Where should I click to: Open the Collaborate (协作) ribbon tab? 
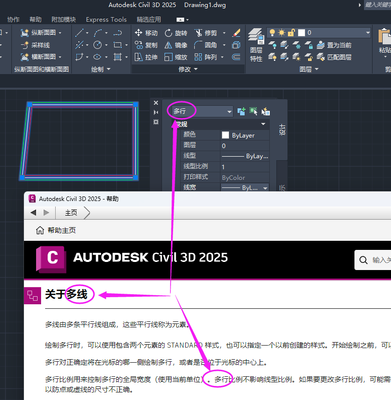pyautogui.click(x=13, y=20)
